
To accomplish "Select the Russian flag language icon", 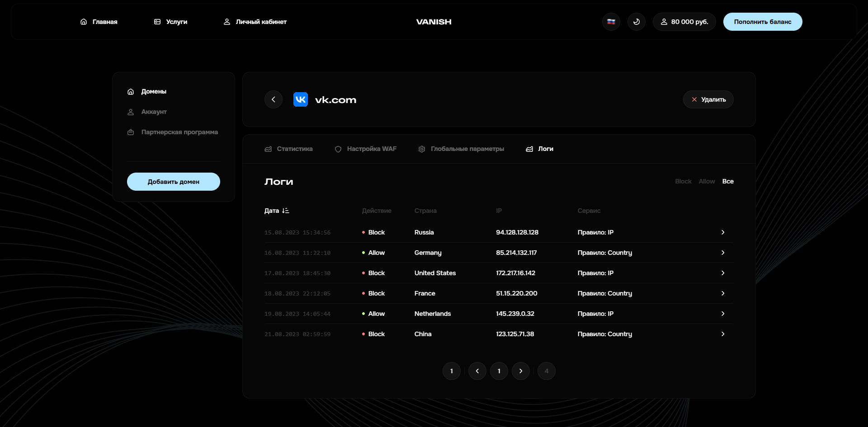I will (x=611, y=21).
